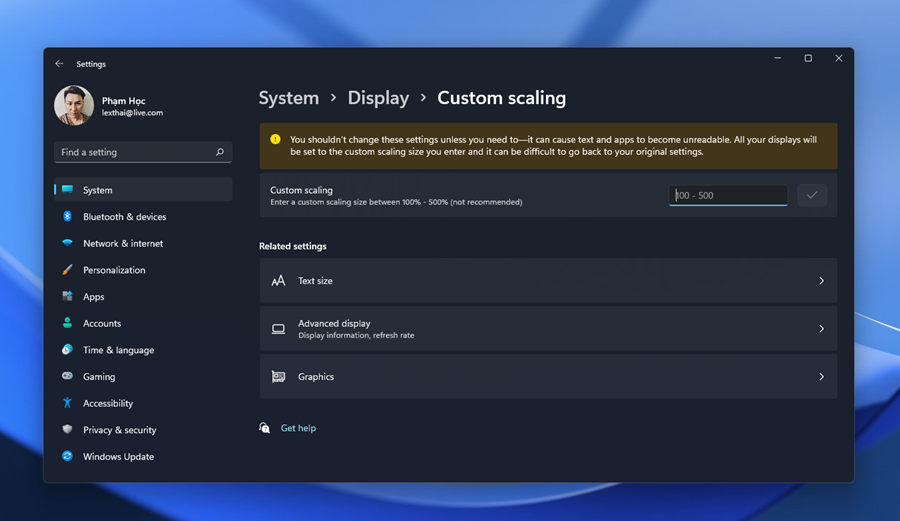Click the Windows Update sync icon

click(x=67, y=456)
